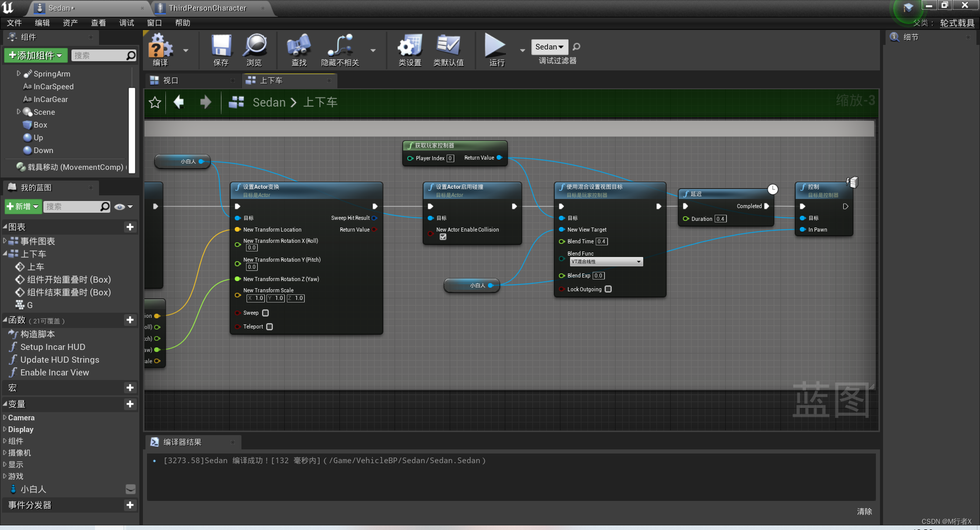Toggle the New Actor Enable Collision checkbox
Viewport: 980px width, 530px height.
click(x=443, y=237)
